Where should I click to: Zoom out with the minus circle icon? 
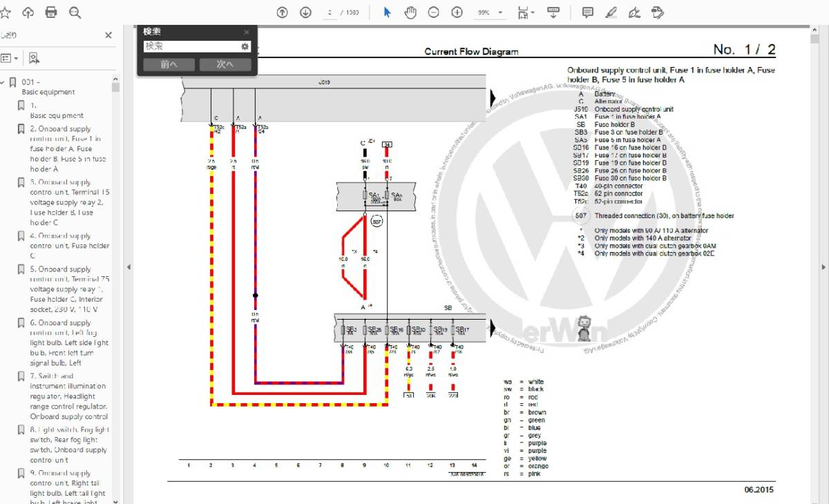(434, 12)
